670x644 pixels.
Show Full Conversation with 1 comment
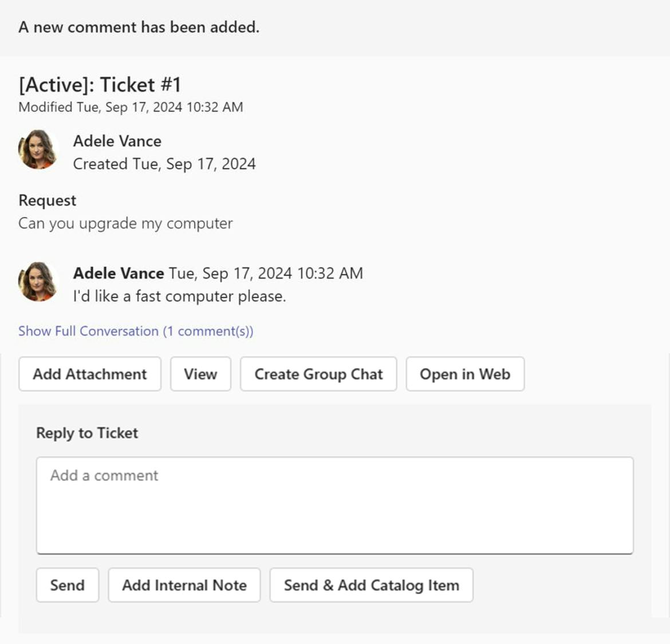136,331
